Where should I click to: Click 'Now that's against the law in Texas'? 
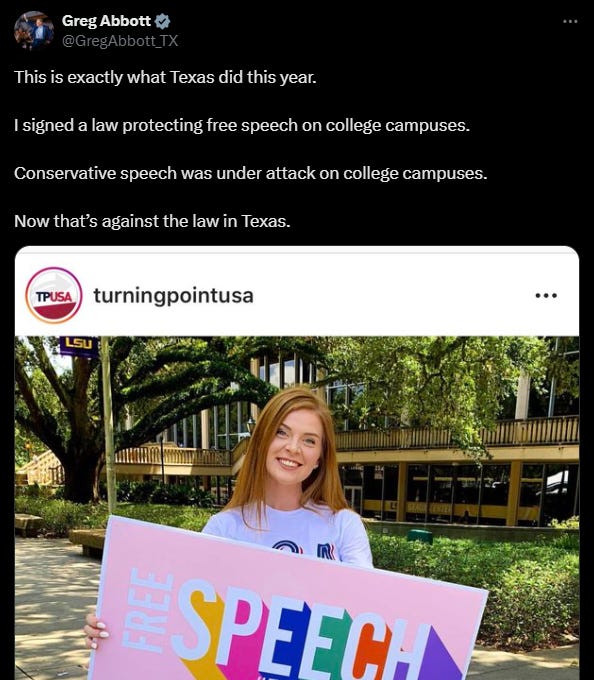pyautogui.click(x=152, y=221)
